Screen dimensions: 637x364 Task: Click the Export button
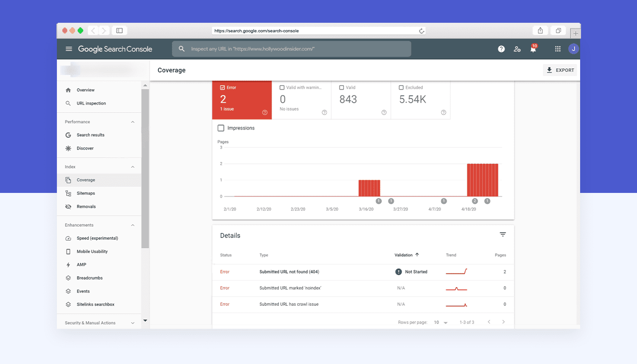tap(560, 70)
